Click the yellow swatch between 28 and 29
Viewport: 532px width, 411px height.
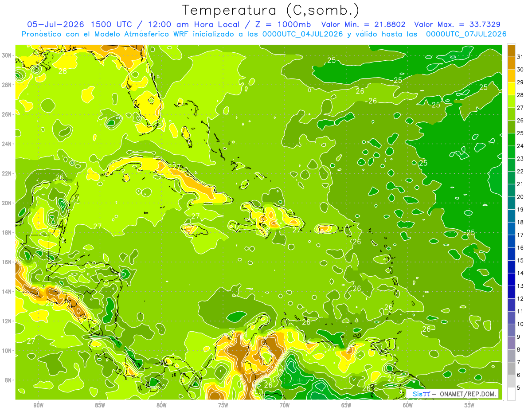pos(511,88)
